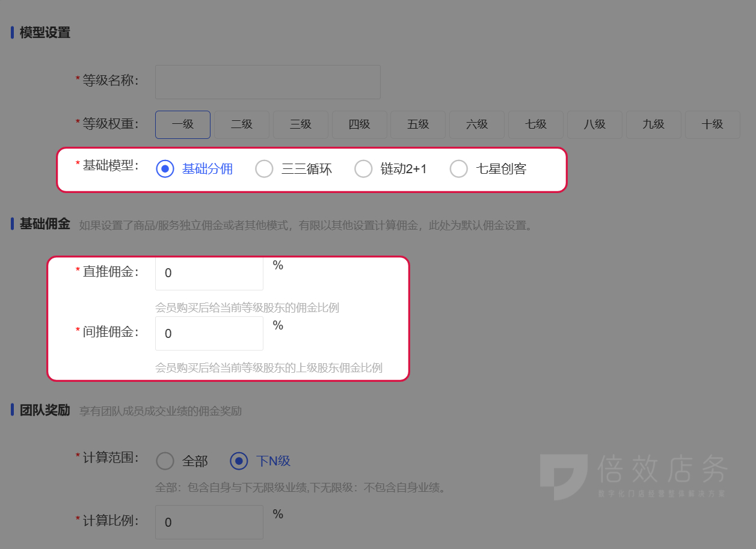This screenshot has height=549, width=756.
Task: Select the 链动2+1 base model option
Action: point(363,169)
